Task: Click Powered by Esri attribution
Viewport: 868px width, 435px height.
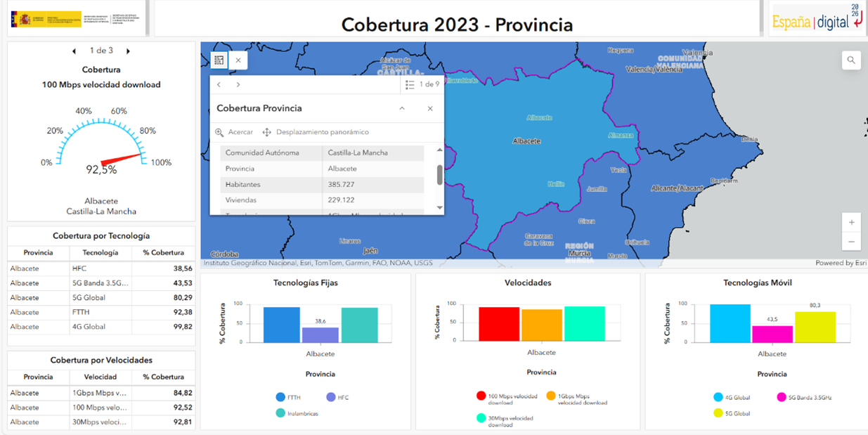Action: coord(841,263)
